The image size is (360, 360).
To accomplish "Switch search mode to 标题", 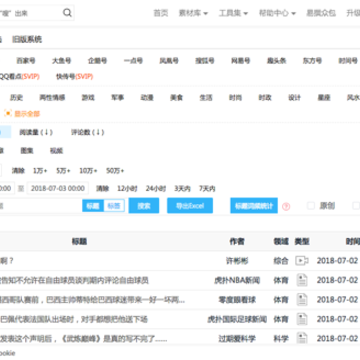I will pyautogui.click(x=93, y=206).
